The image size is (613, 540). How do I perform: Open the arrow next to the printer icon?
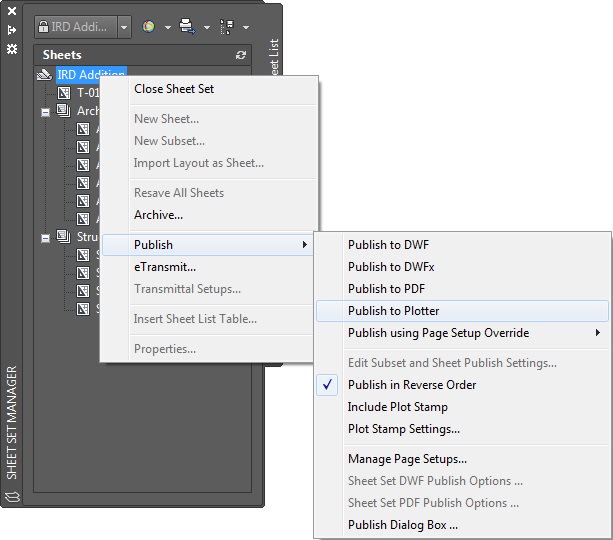(x=207, y=27)
